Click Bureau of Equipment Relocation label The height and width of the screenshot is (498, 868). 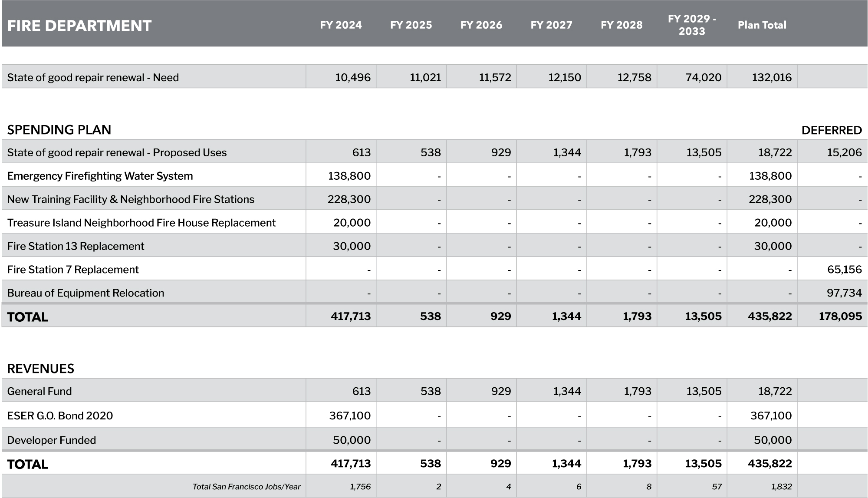(85, 293)
